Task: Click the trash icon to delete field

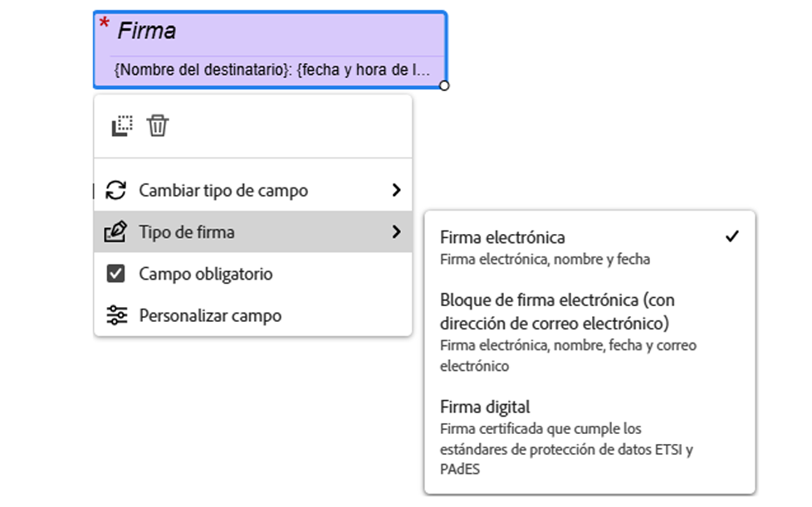Action: [x=155, y=126]
